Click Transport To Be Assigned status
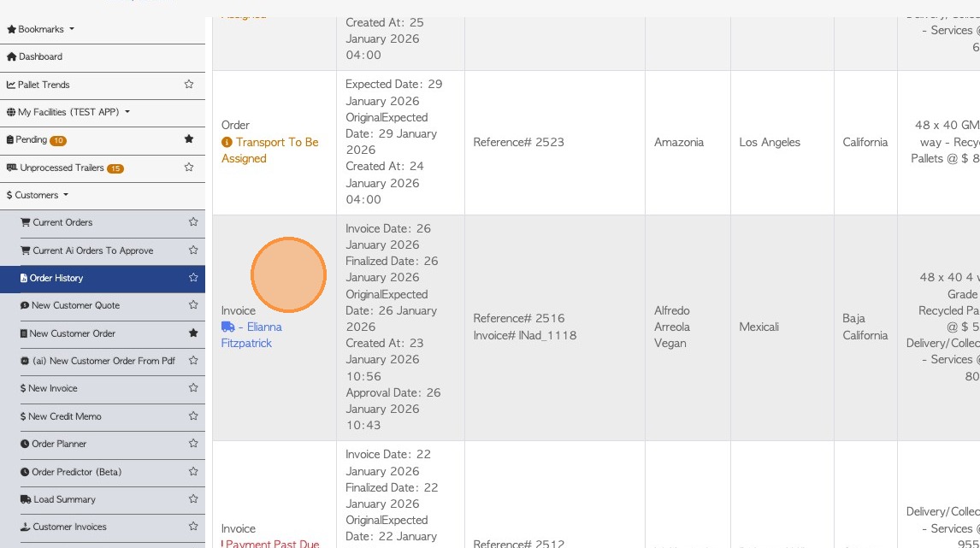This screenshot has height=548, width=980. point(269,150)
